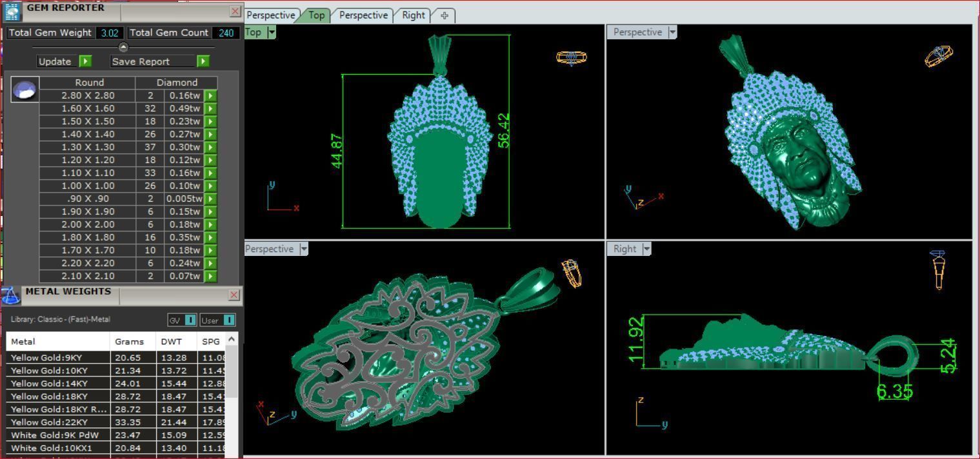
Task: Click green arrow on 1.30 X 1.30 row
Action: point(210,147)
